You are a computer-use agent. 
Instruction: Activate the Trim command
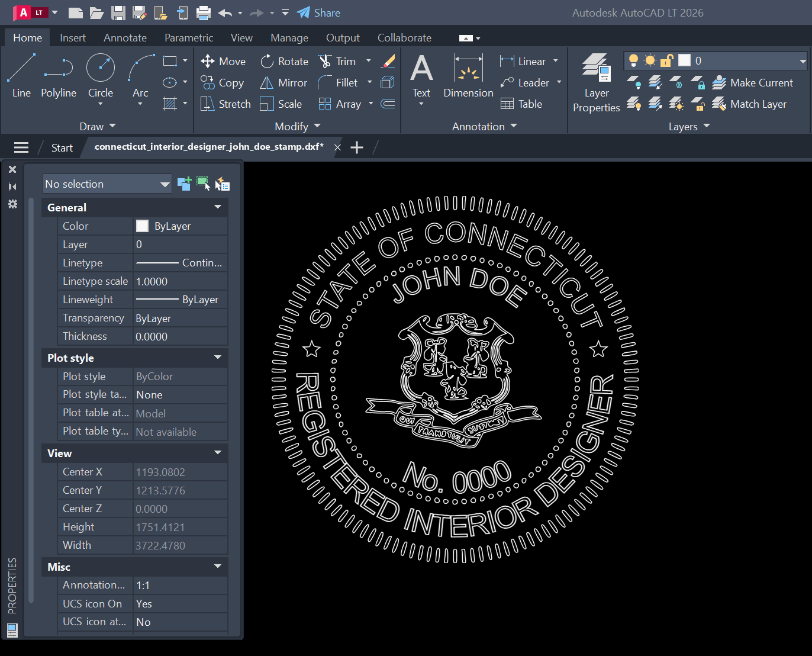(337, 61)
